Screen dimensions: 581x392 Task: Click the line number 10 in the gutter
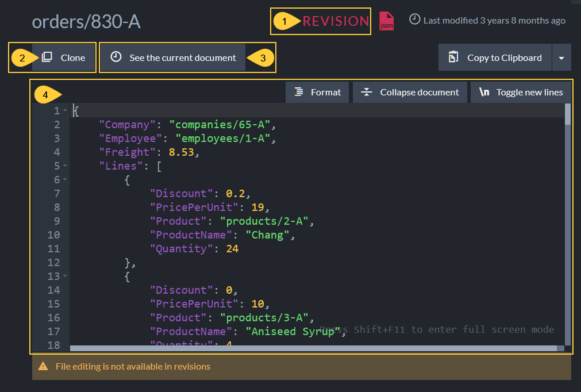(x=53, y=235)
